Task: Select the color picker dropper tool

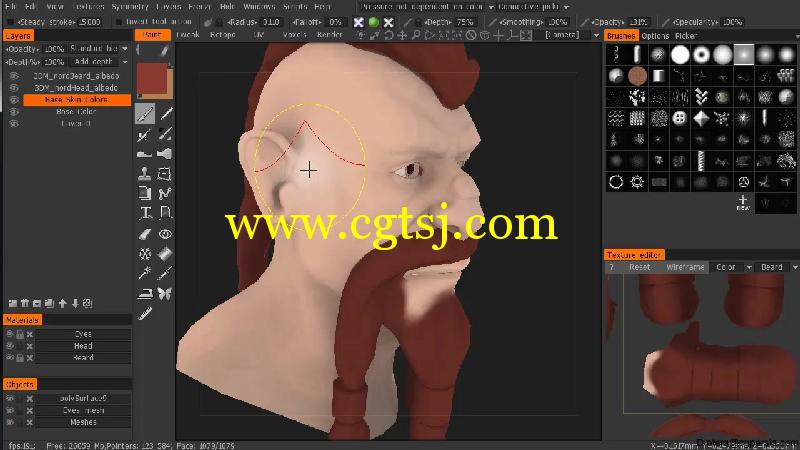Action: [x=165, y=273]
